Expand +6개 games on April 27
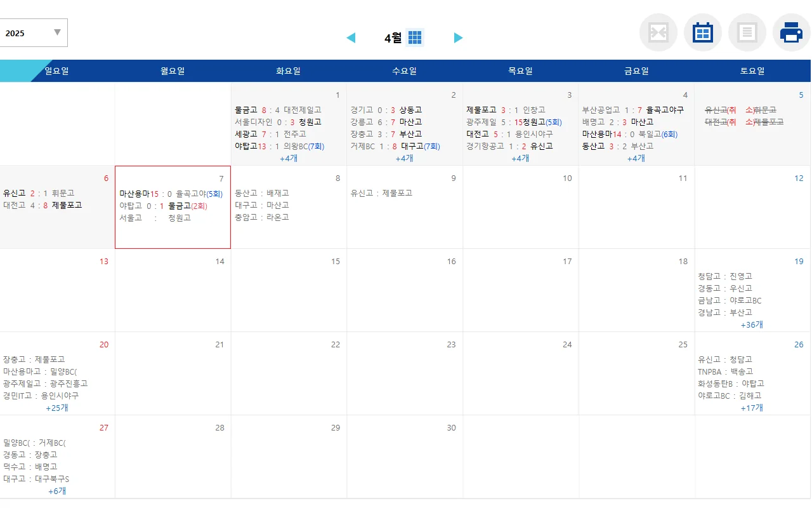812x508 pixels. (57, 491)
